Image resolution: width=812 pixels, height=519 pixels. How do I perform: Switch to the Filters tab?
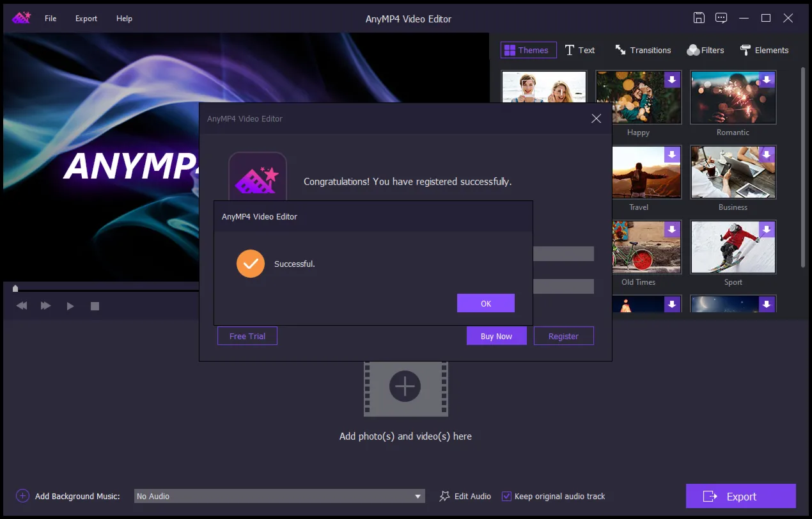coord(705,50)
